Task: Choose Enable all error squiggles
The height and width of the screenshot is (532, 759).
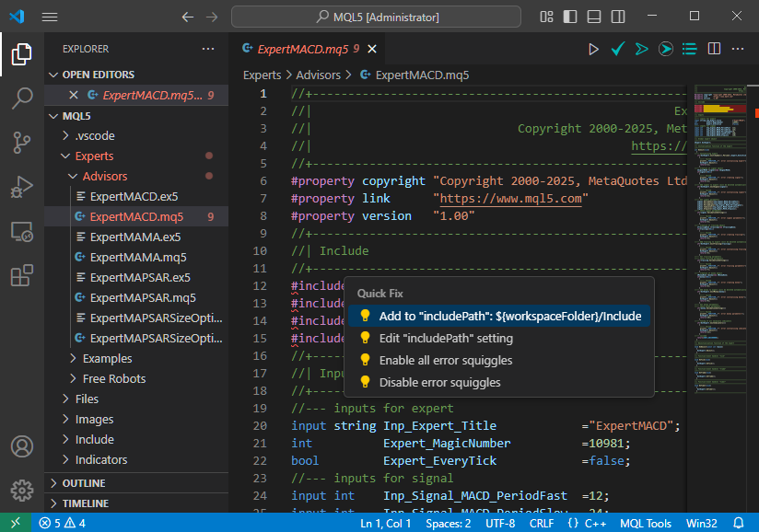Action: [498, 361]
